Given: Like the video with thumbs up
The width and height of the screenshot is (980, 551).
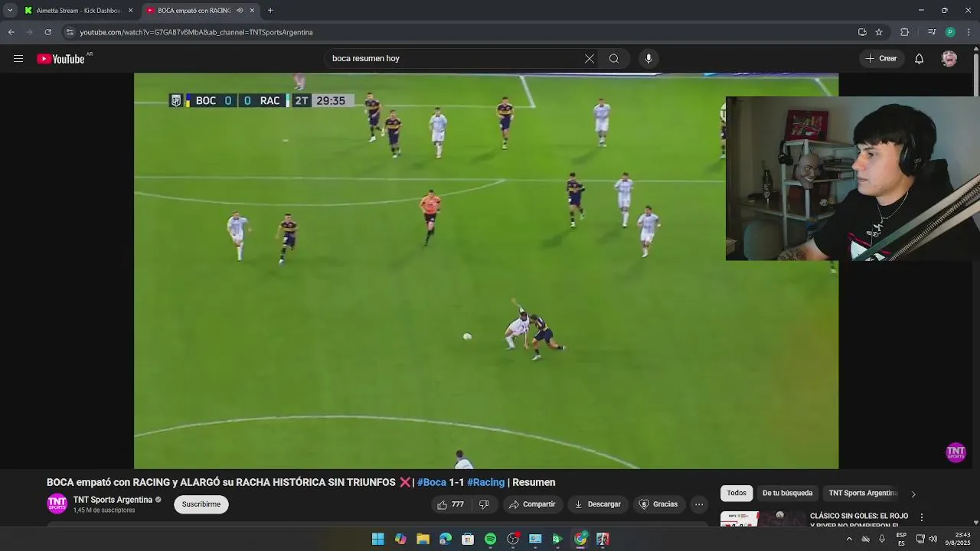Looking at the screenshot, I should 449,504.
